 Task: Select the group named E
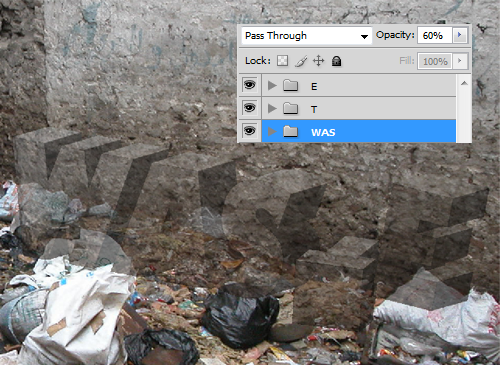pyautogui.click(x=359, y=86)
